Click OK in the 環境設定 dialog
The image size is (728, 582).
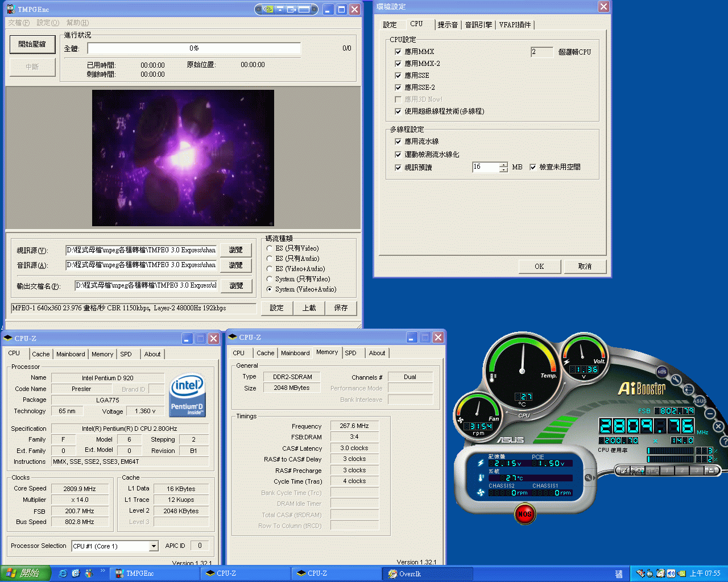539,267
